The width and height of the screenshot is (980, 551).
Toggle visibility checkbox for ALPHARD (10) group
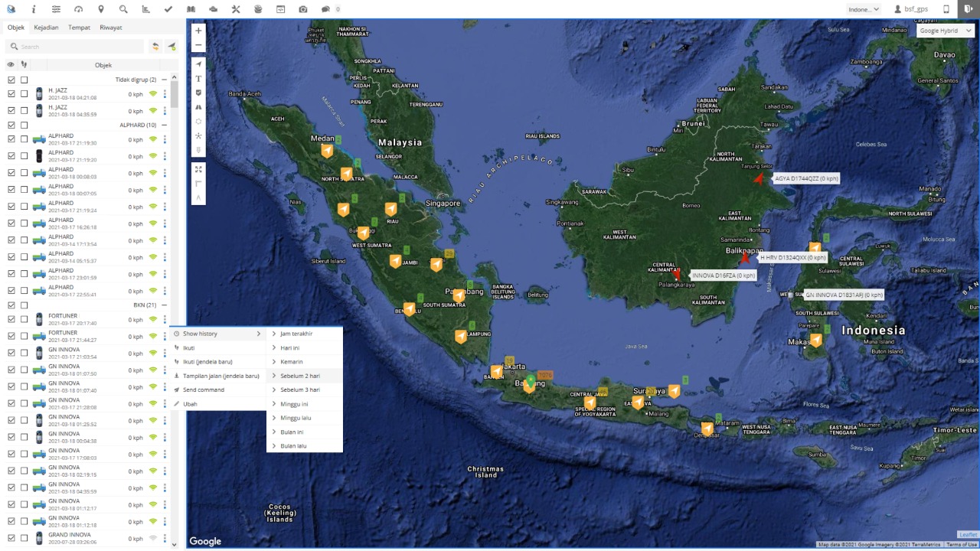[11, 125]
